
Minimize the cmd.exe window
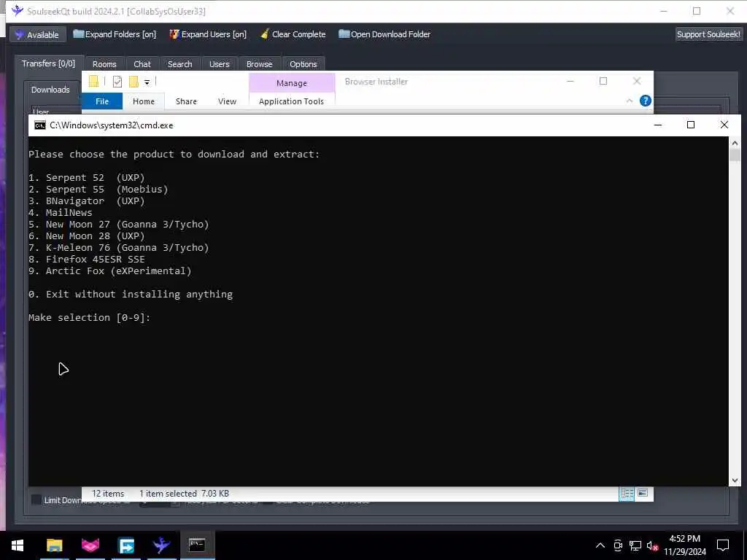658,125
